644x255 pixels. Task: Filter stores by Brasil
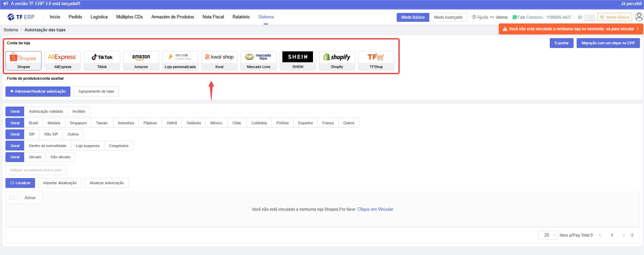pyautogui.click(x=33, y=123)
